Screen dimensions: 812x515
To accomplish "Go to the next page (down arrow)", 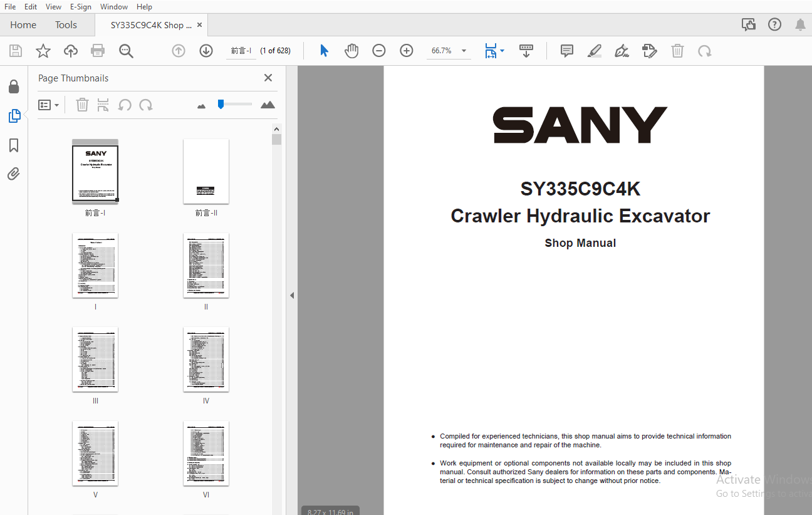I will coord(206,51).
